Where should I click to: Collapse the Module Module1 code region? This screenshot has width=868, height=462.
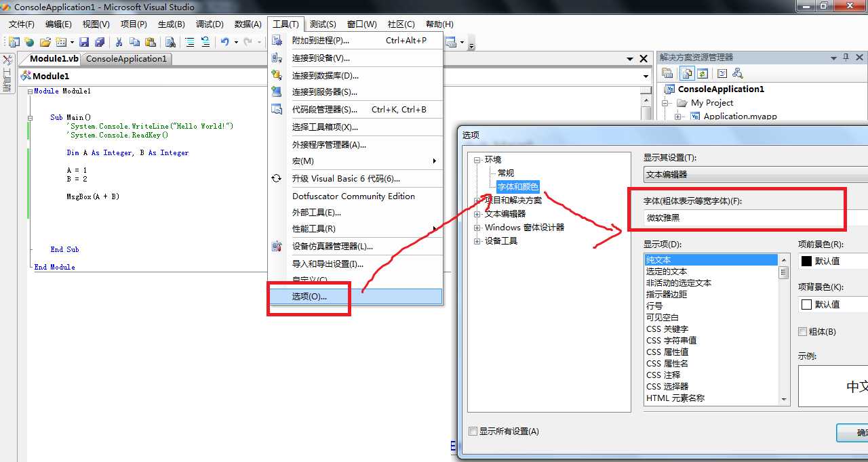coord(31,91)
